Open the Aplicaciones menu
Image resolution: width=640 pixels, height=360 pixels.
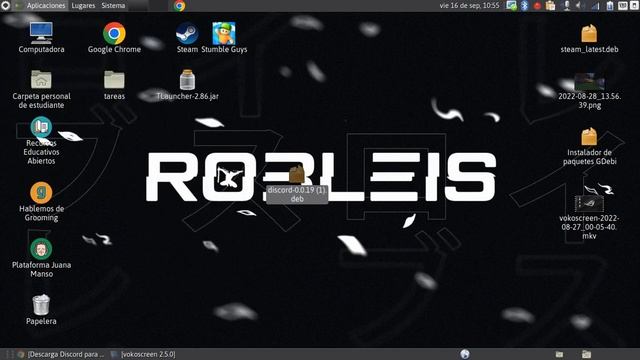click(46, 5)
